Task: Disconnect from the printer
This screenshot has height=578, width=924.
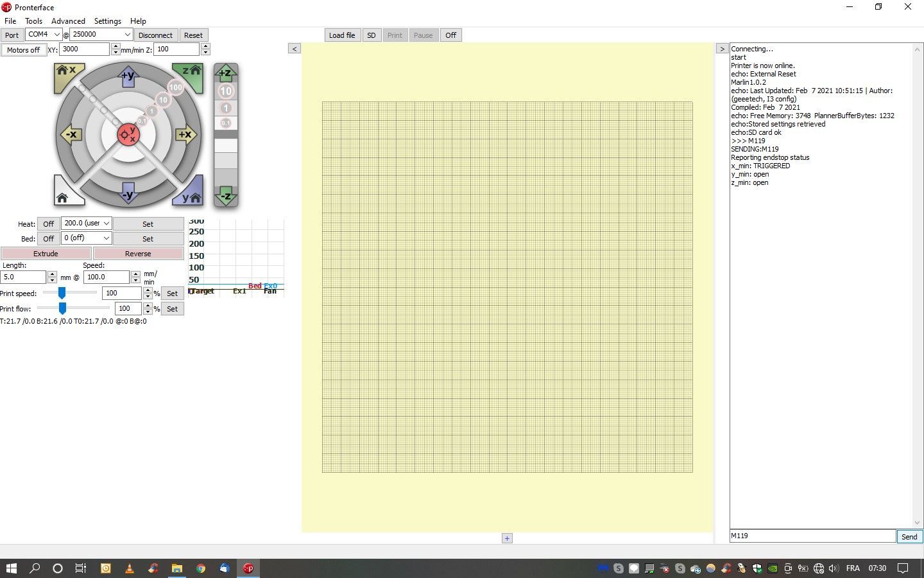Action: (x=155, y=35)
